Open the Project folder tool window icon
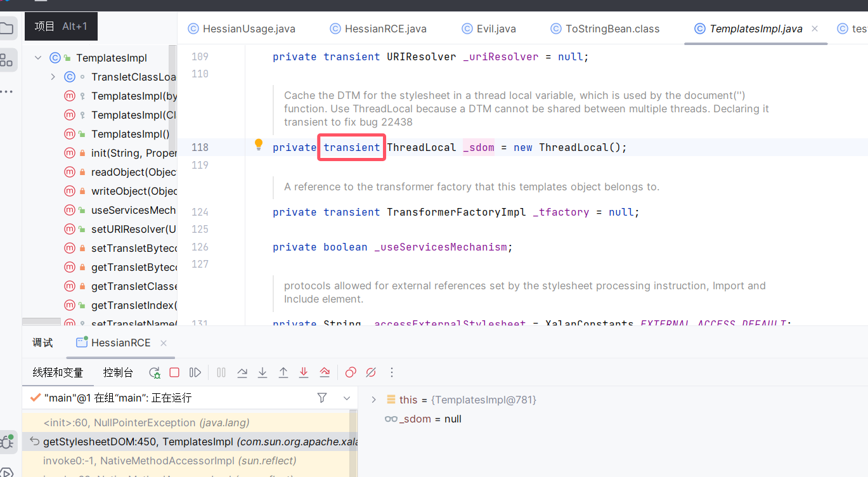Image resolution: width=868 pixels, height=477 pixels. tap(7, 28)
